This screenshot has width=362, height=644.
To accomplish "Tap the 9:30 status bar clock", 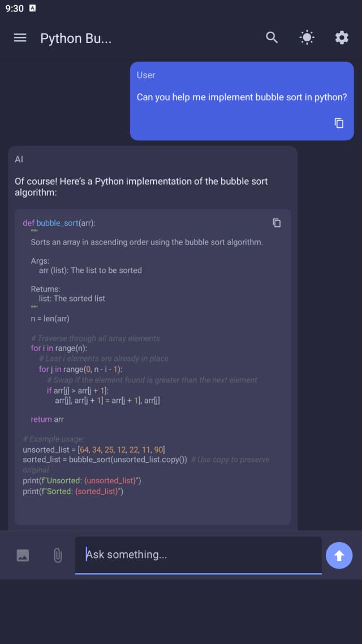I will tap(14, 8).
